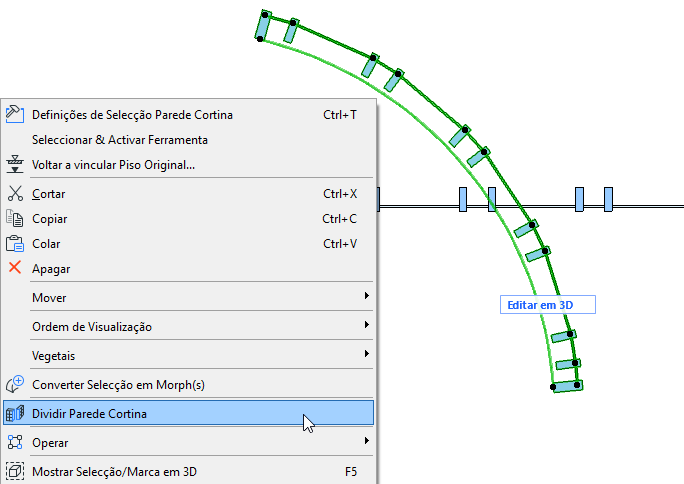
Task: Choose Copiar from the context menu
Action: 188,219
